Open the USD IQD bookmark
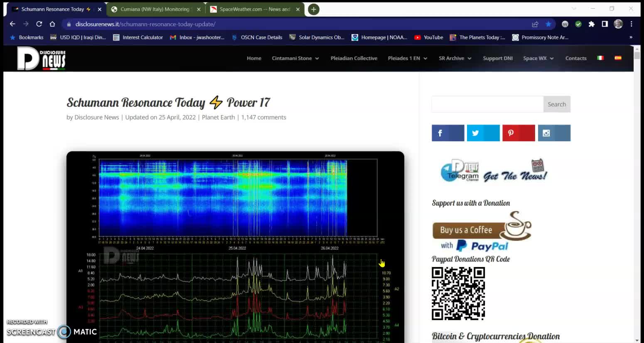Screen dimensions: 644x343 coord(78,37)
